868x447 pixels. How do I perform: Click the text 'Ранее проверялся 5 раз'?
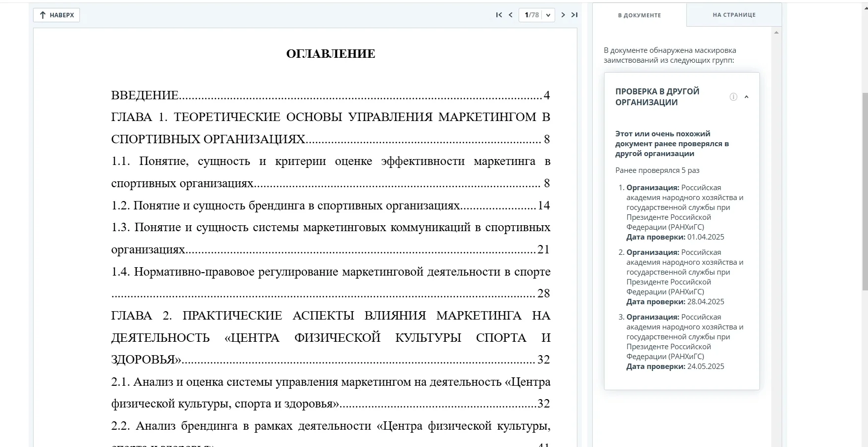[x=657, y=170]
